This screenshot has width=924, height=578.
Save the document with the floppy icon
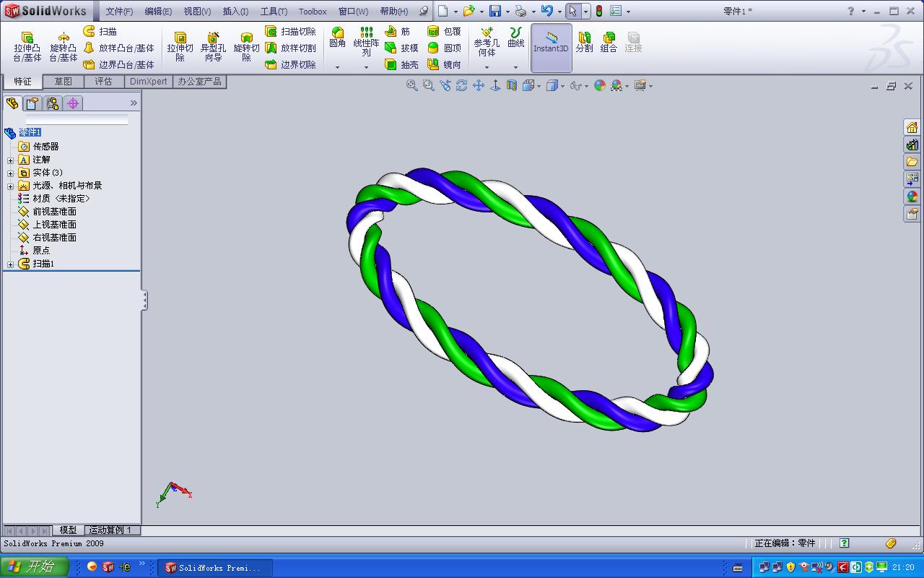click(x=494, y=11)
